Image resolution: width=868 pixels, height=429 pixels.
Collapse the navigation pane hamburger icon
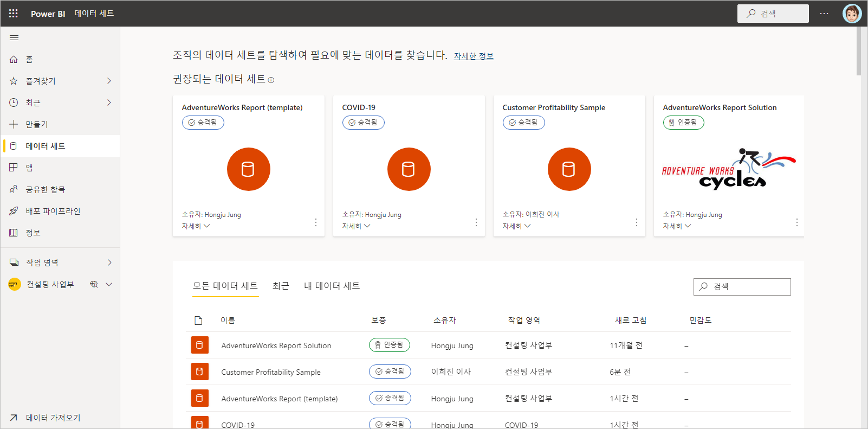14,38
